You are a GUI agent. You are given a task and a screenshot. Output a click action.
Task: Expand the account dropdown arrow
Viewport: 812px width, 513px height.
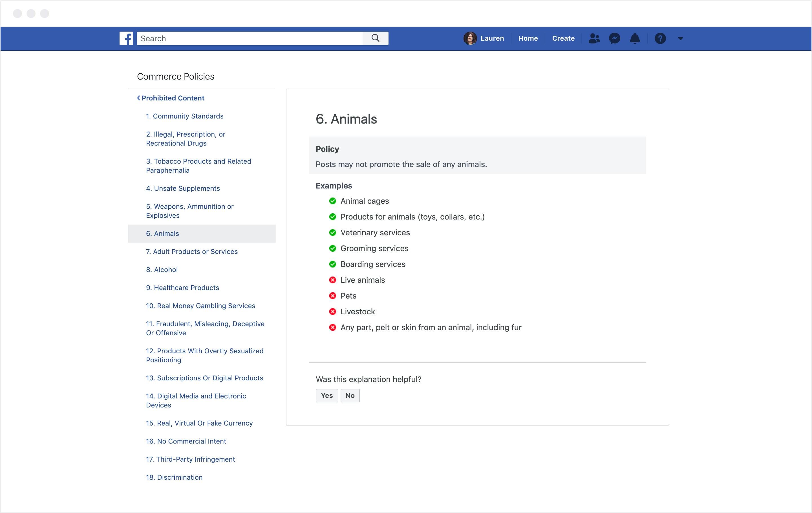tap(680, 38)
